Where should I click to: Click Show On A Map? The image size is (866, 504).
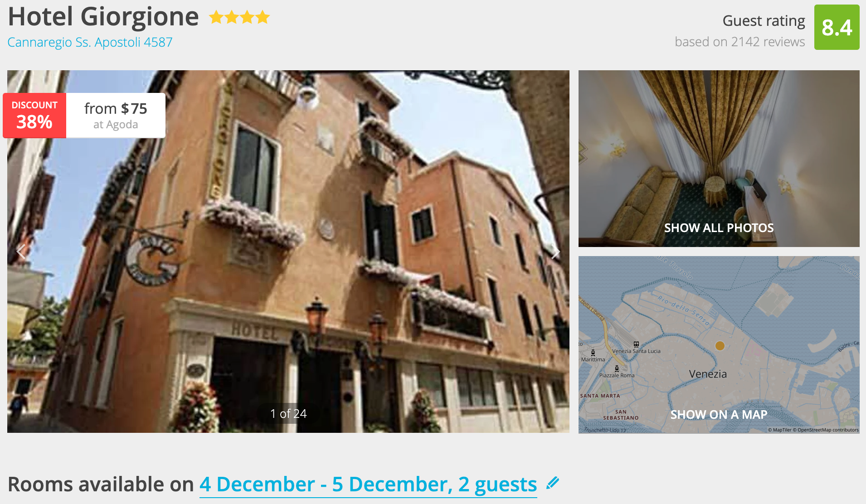[719, 415]
